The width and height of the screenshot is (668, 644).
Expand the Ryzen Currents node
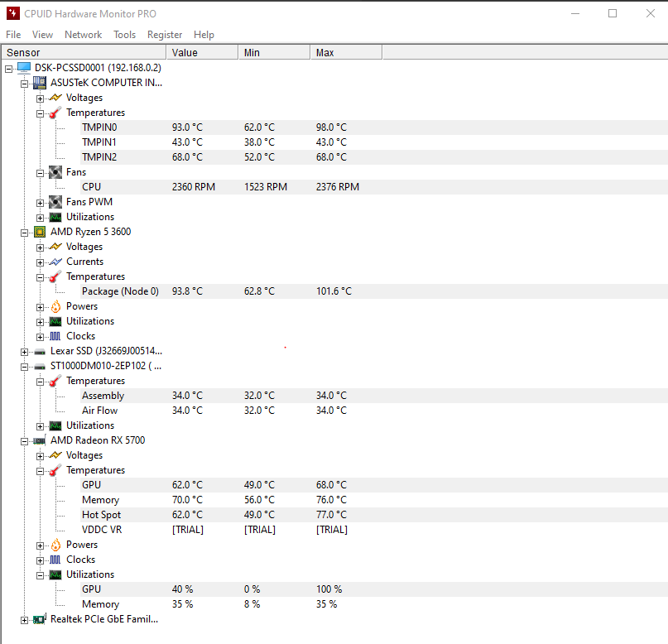40,262
